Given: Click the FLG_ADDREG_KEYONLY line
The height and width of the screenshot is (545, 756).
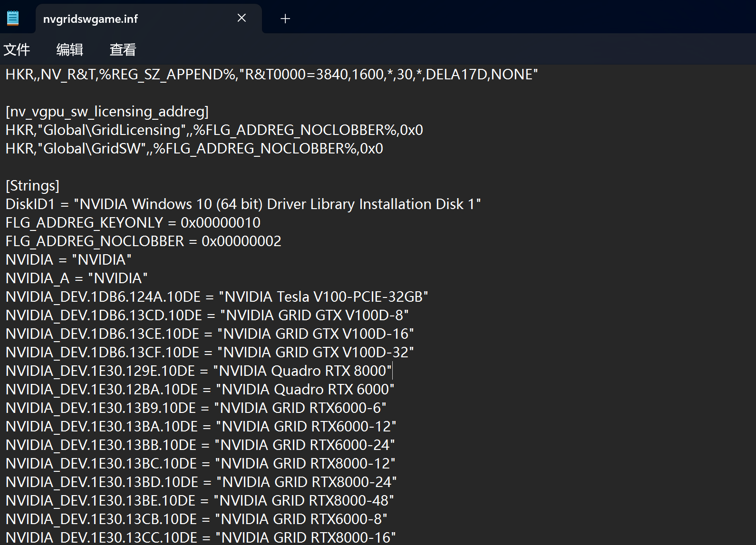Looking at the screenshot, I should (x=133, y=223).
